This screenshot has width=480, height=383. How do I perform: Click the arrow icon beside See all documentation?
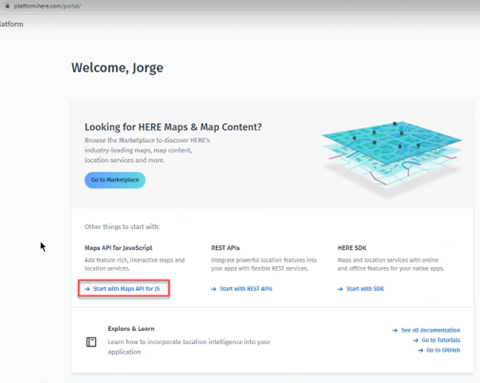click(395, 331)
